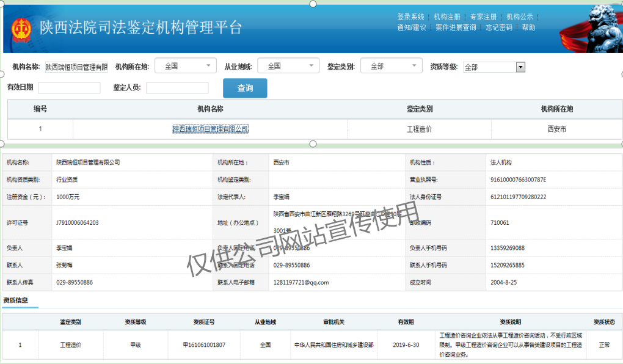Focus the 鉴定人员 input field
The image size is (623, 364).
point(177,88)
